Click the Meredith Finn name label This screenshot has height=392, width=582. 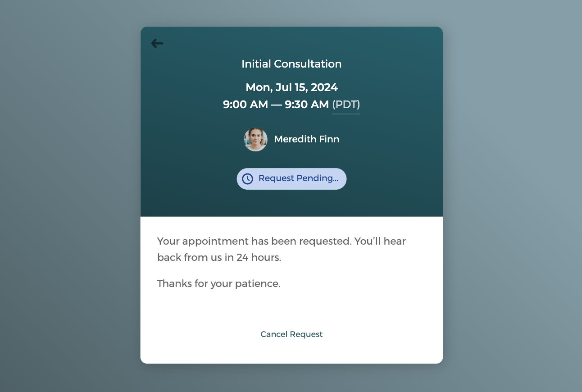(x=306, y=139)
